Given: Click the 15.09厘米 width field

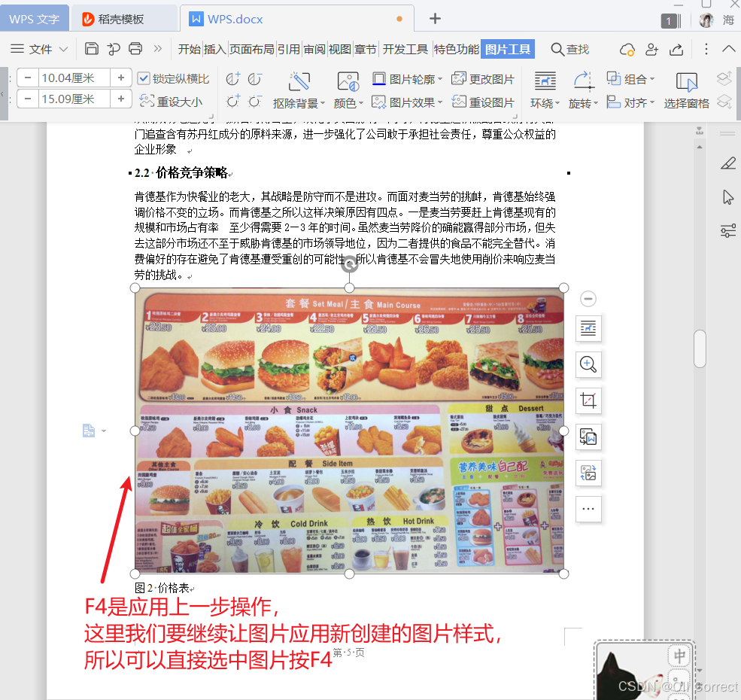Looking at the screenshot, I should 74,99.
